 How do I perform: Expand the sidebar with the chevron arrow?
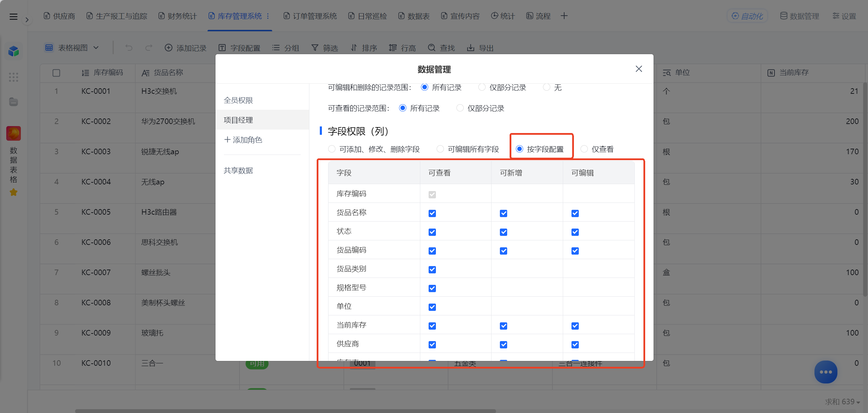pyautogui.click(x=27, y=20)
